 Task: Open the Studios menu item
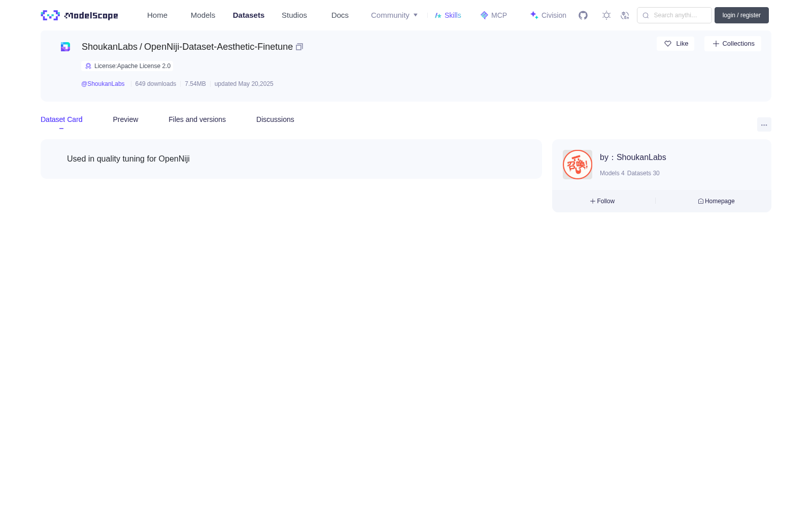(x=294, y=15)
